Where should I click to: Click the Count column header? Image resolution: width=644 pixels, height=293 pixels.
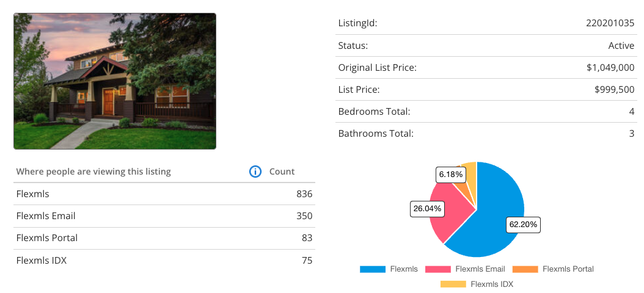pos(282,172)
